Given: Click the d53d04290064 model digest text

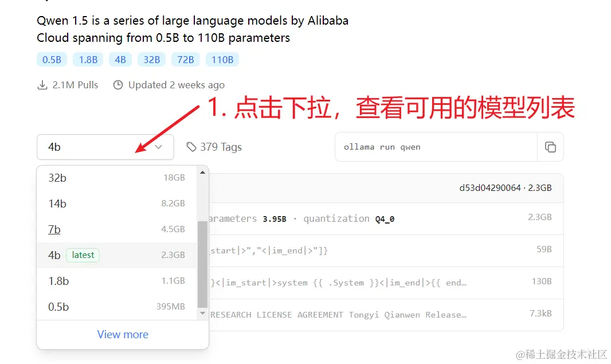Looking at the screenshot, I should click(490, 188).
